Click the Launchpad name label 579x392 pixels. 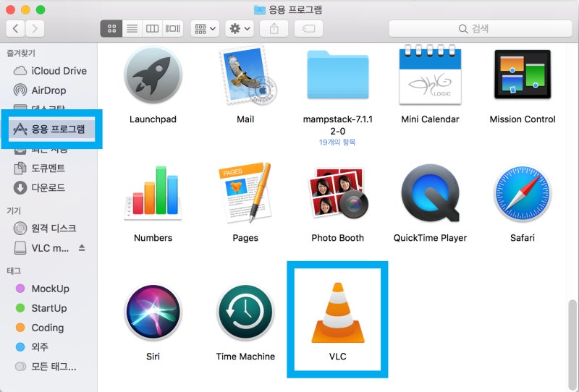[x=153, y=119]
